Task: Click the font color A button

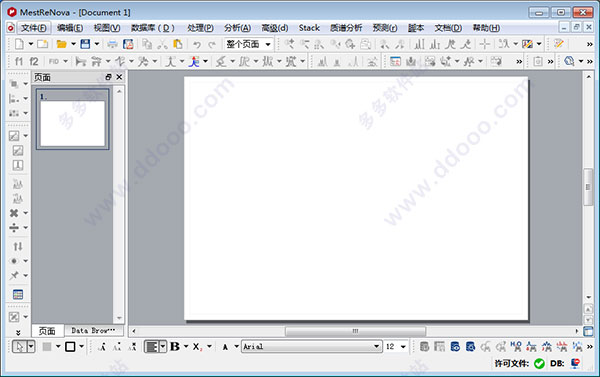Action: pyautogui.click(x=225, y=347)
